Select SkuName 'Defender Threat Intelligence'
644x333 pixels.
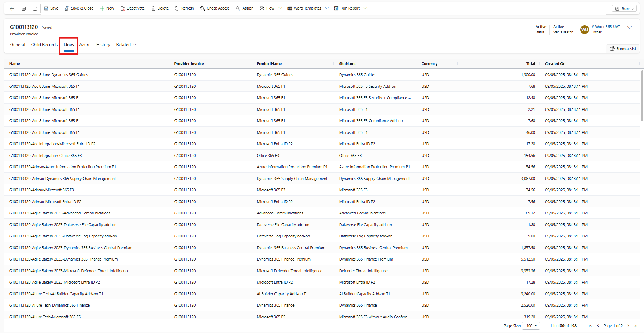click(363, 271)
